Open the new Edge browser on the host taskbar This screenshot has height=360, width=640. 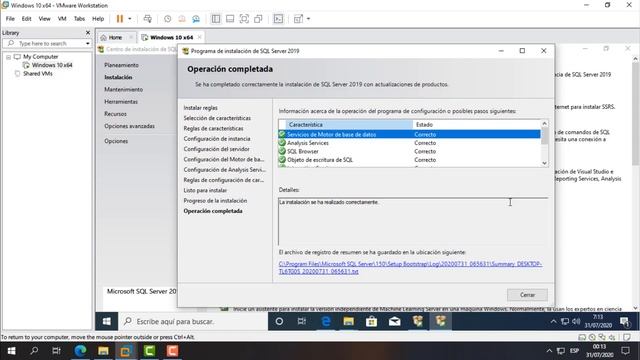click(x=80, y=351)
